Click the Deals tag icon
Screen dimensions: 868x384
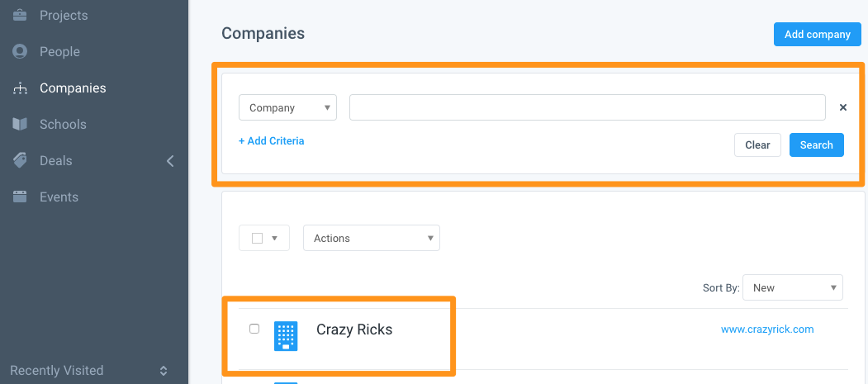tap(20, 160)
